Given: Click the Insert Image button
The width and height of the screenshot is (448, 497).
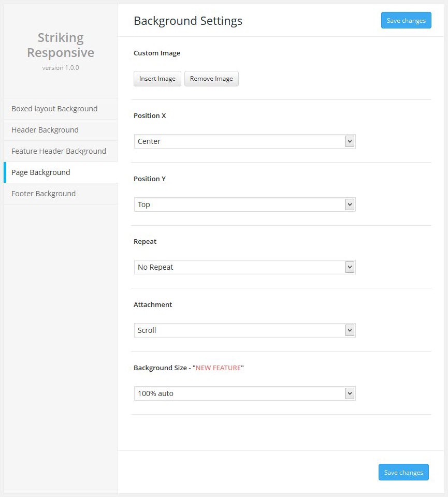Looking at the screenshot, I should tap(157, 79).
